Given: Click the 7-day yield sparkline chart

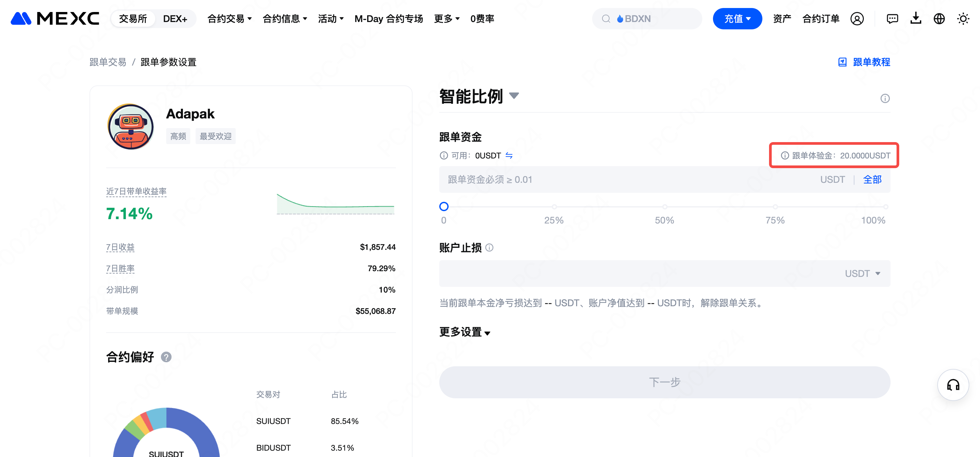Looking at the screenshot, I should click(335, 204).
